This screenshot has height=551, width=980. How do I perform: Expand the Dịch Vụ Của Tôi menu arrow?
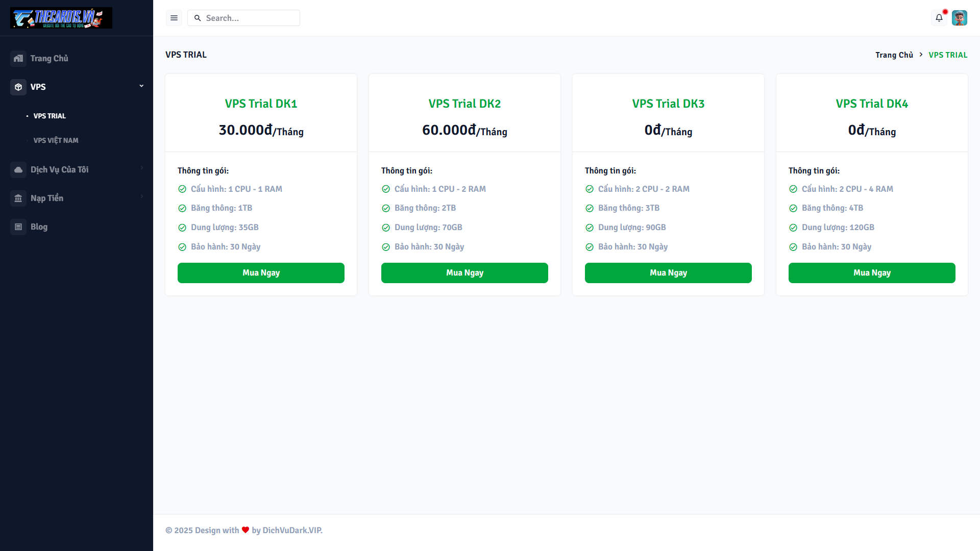(141, 168)
